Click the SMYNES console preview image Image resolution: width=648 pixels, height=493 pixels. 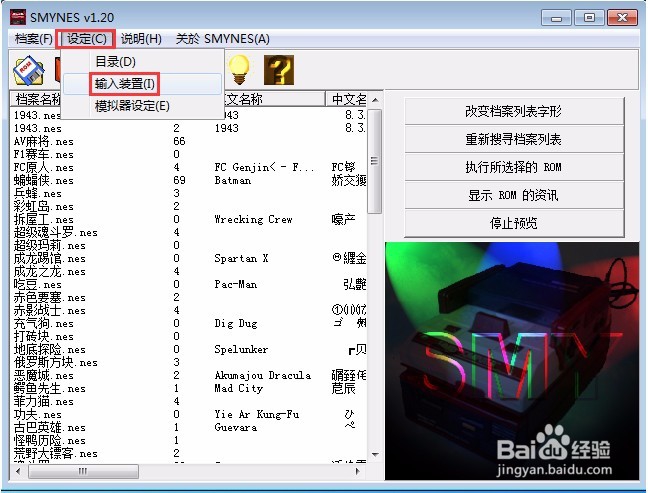click(512, 361)
